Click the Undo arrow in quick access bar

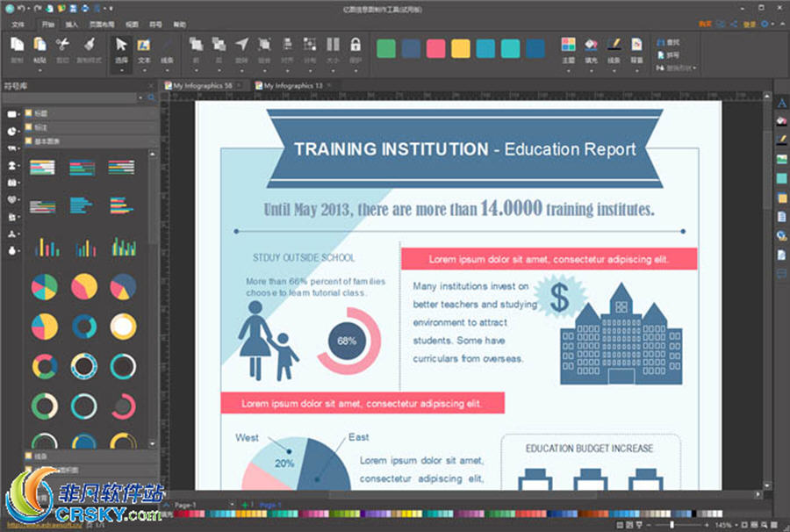pos(21,9)
